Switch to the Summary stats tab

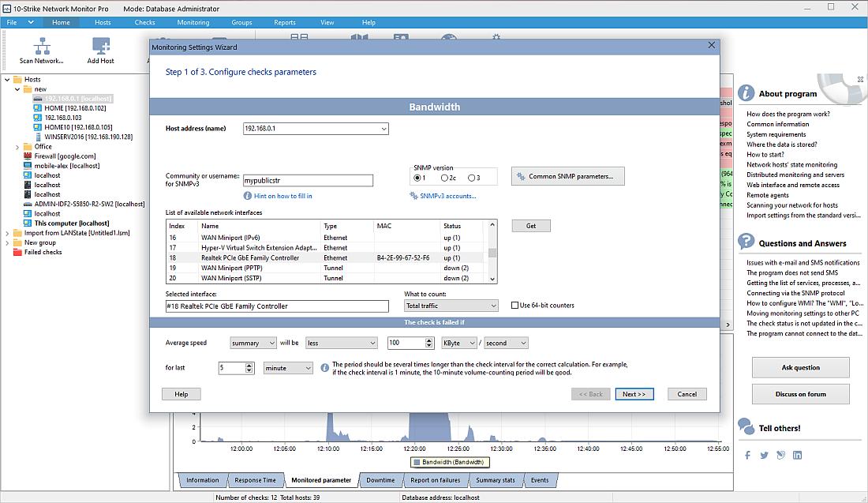[x=495, y=480]
